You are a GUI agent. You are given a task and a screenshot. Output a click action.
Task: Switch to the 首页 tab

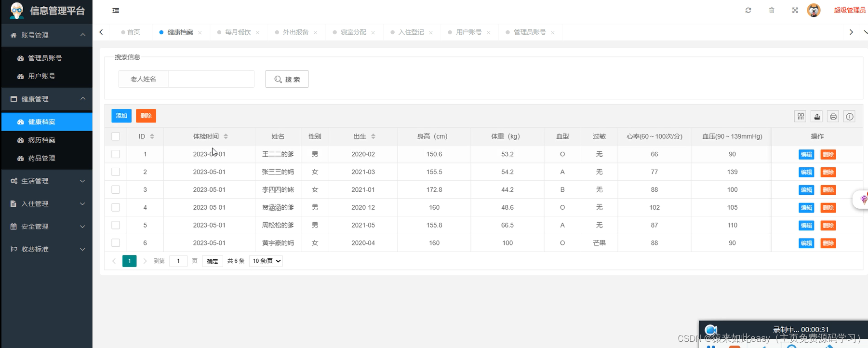(131, 32)
